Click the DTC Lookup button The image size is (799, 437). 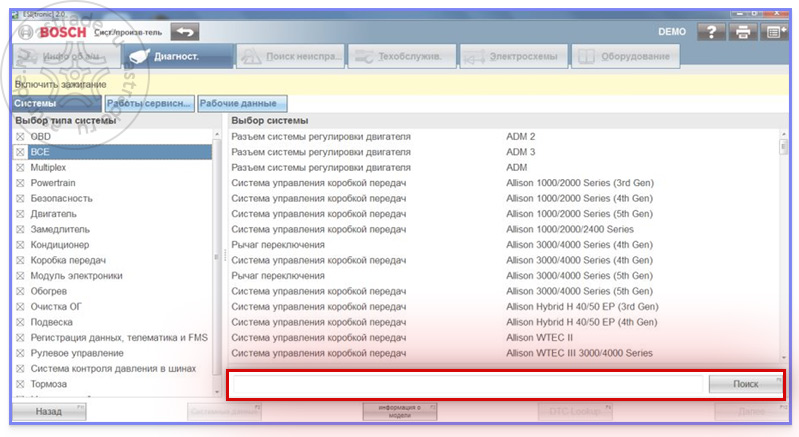[x=575, y=412]
